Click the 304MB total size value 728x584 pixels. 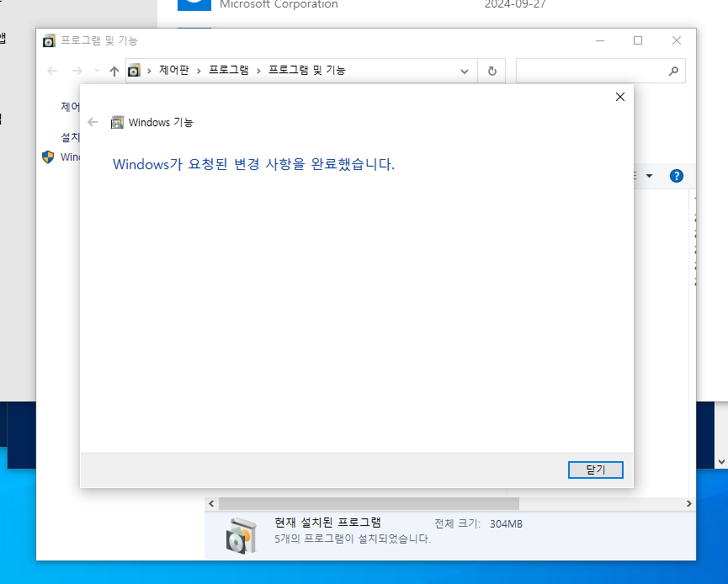(506, 524)
